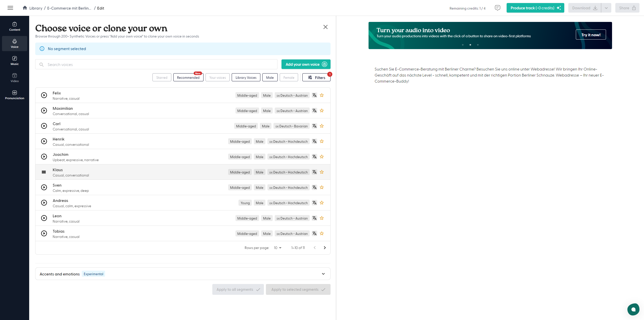Image resolution: width=644 pixels, height=320 pixels.
Task: Toggle the Your voices filter chip
Action: (x=218, y=77)
